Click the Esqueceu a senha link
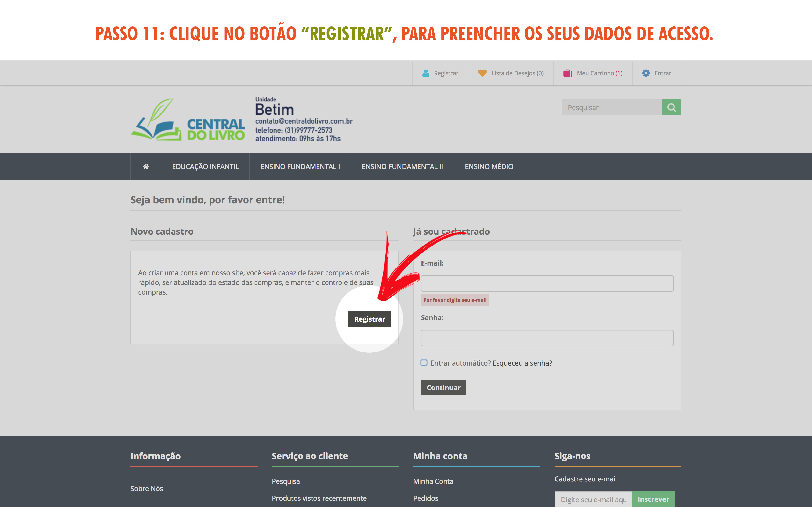 pos(522,363)
